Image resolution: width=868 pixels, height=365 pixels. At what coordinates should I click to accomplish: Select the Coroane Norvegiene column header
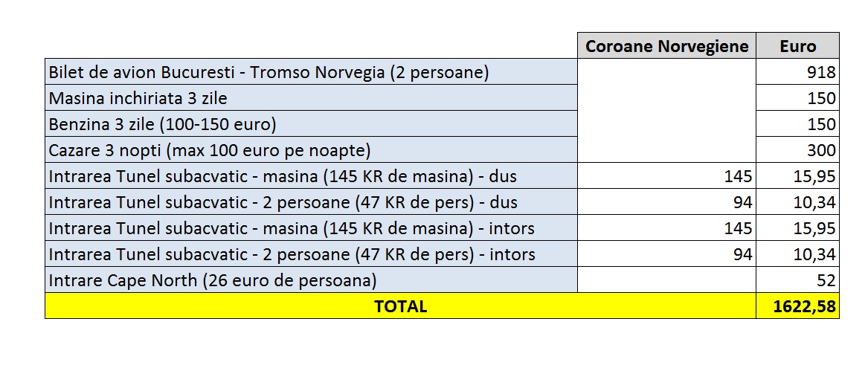pos(666,46)
